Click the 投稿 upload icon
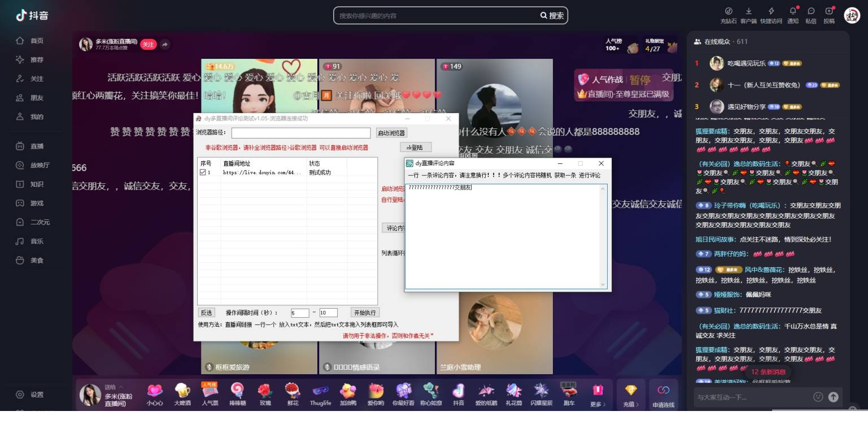The width and height of the screenshot is (868, 424). (829, 11)
